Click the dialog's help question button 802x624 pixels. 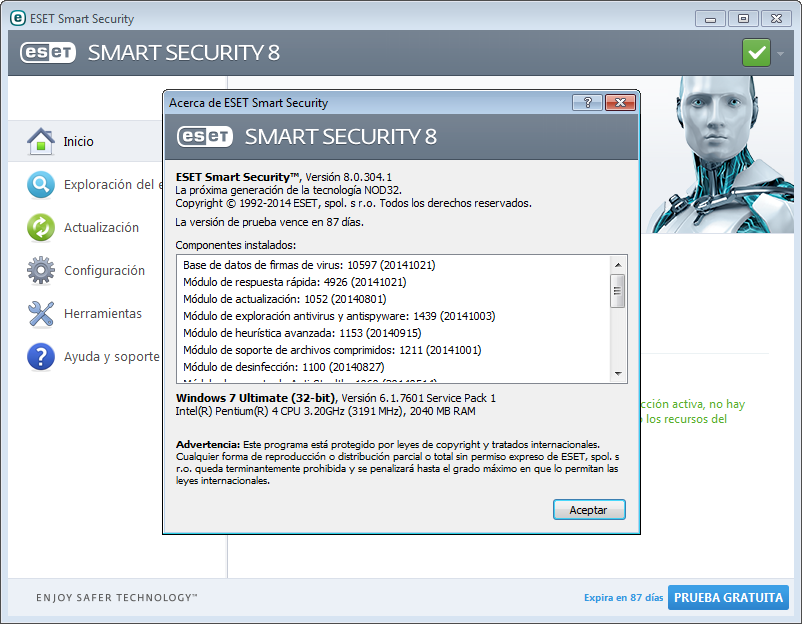click(x=587, y=103)
